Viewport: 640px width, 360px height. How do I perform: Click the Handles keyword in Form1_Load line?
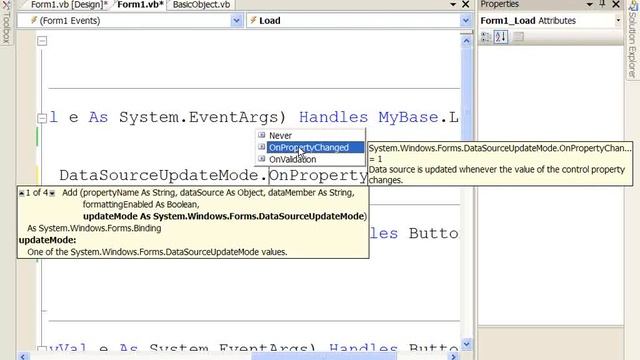[333, 118]
